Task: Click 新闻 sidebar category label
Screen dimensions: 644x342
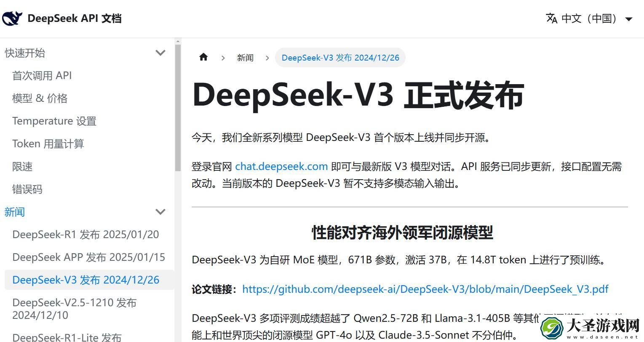Action: click(x=15, y=212)
